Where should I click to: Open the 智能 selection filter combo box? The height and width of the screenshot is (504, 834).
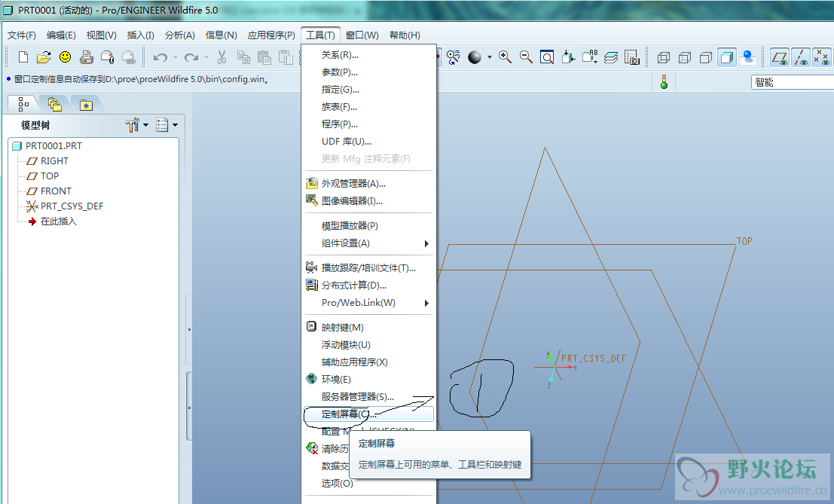point(793,82)
